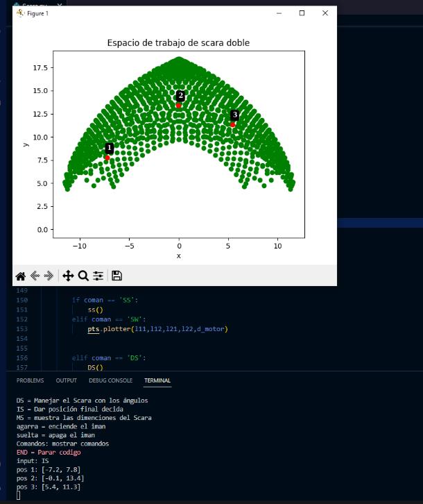
Task: Click the red point labeled 3
Action: pos(232,125)
